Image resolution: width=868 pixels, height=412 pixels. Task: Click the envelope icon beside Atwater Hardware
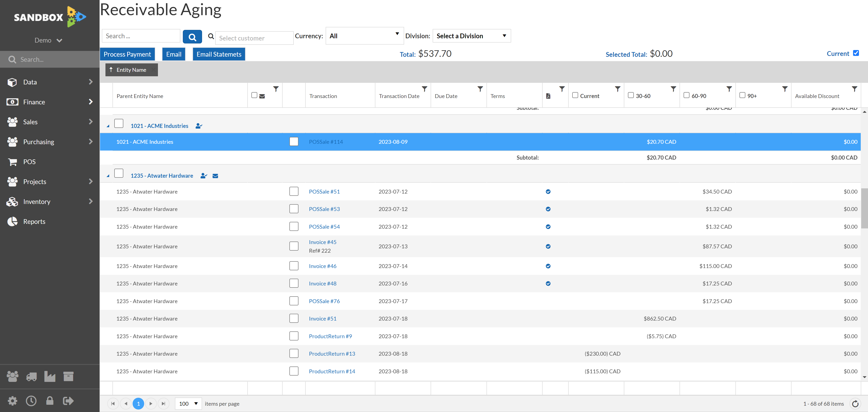click(215, 176)
